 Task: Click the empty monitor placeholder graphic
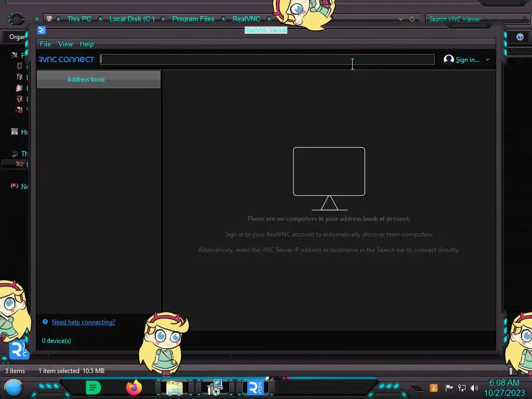[329, 179]
